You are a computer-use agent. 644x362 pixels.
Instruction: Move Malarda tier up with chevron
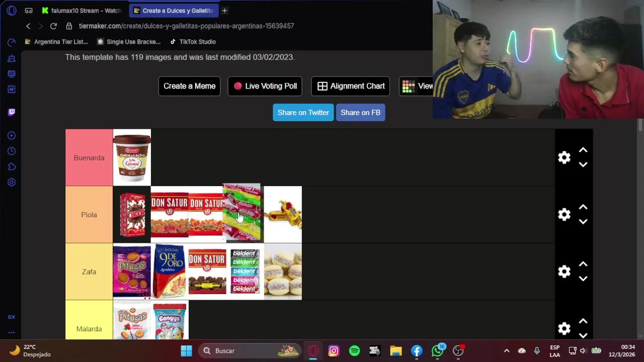(583, 321)
